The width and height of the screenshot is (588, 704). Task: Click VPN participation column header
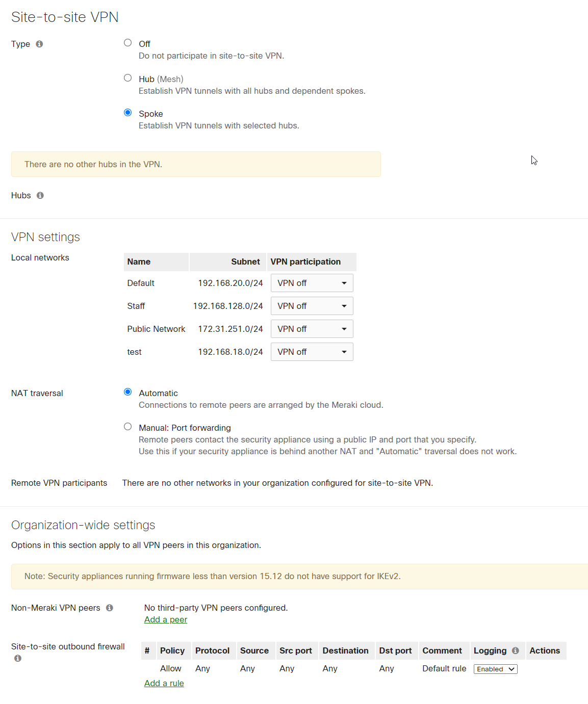[312, 262]
